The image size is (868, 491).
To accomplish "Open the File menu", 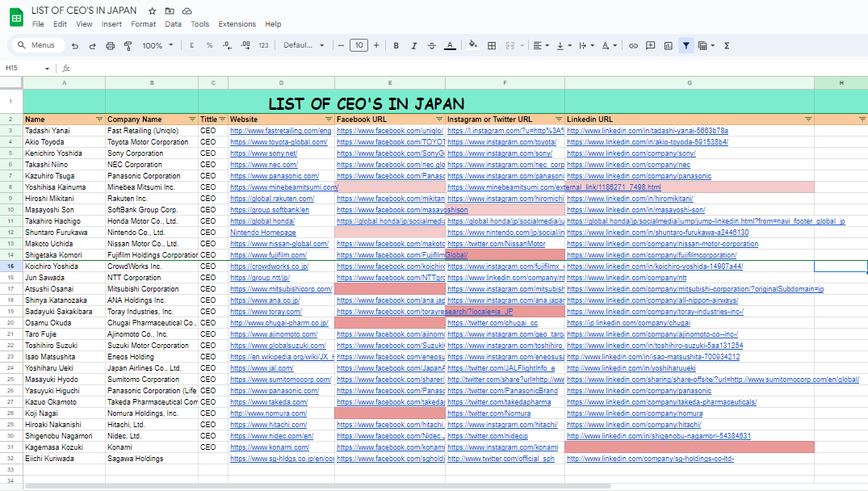I will coord(38,23).
